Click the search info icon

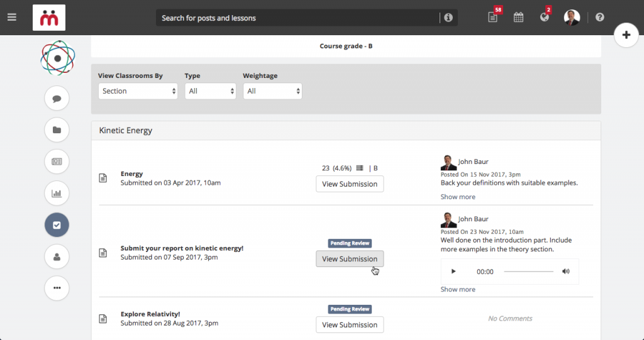click(x=448, y=18)
